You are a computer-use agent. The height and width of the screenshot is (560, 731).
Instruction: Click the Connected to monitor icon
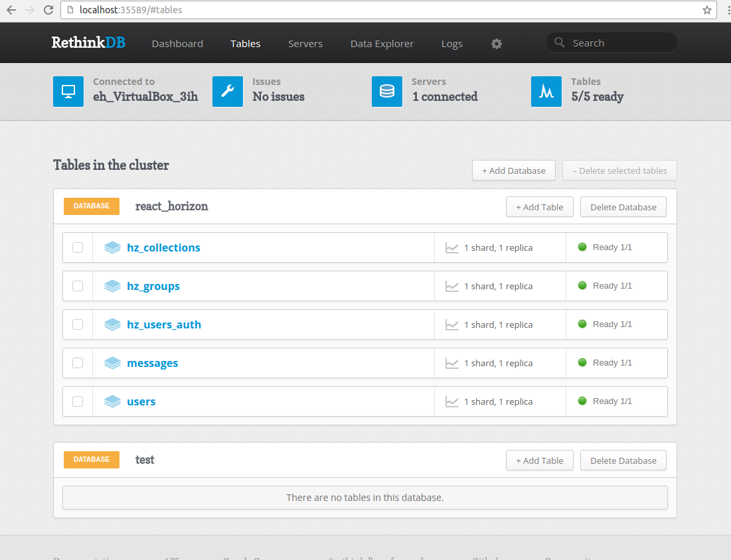[x=68, y=92]
